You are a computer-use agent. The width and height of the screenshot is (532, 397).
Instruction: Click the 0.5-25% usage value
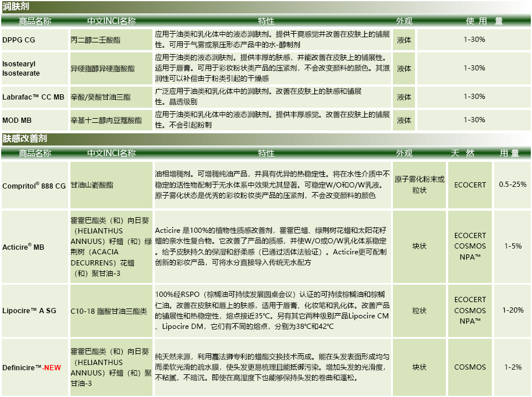point(512,185)
